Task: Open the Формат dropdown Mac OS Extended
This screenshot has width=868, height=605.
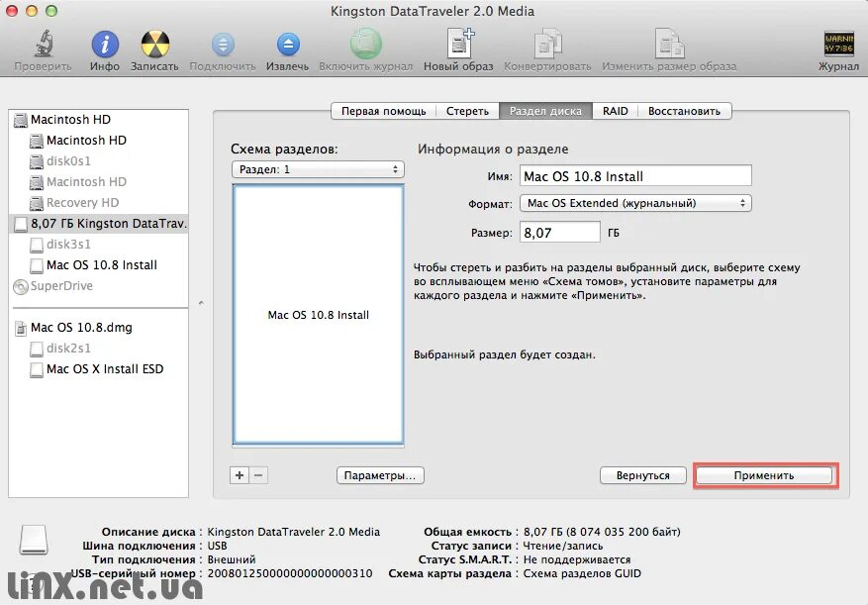Action: click(x=635, y=203)
